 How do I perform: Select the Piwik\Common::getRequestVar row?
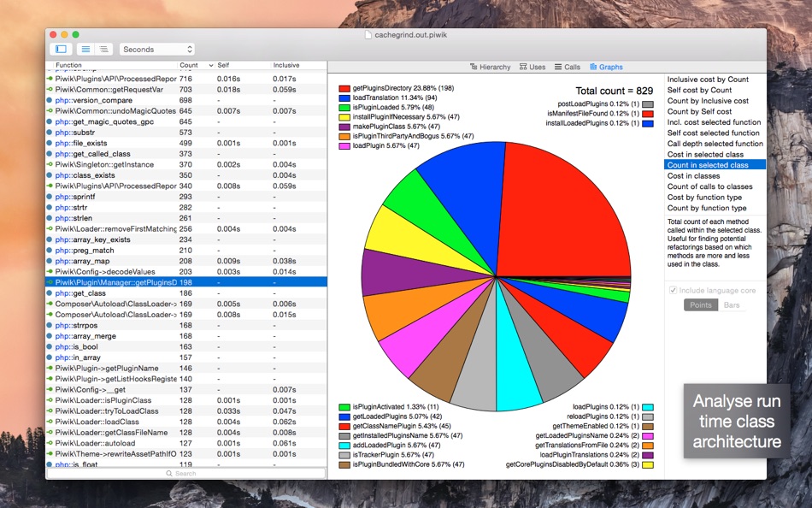pyautogui.click(x=186, y=90)
